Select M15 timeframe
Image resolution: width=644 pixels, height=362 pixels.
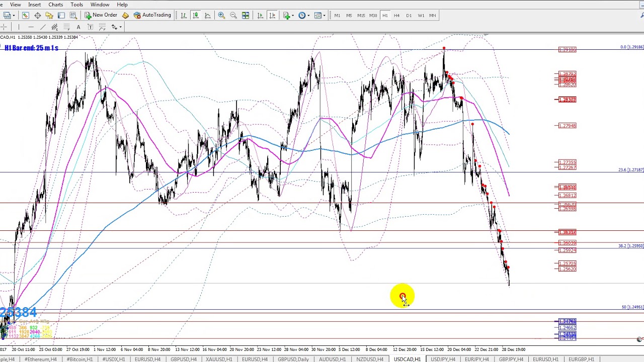pos(361,16)
